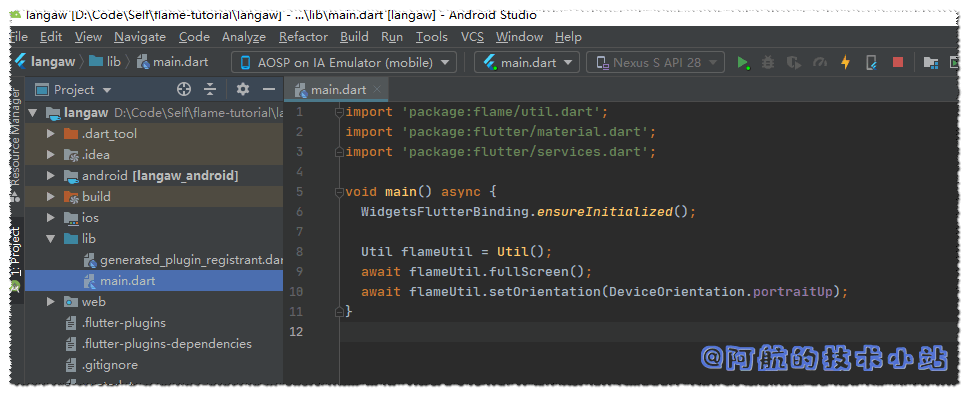The height and width of the screenshot is (395, 969).
Task: Expand the web folder
Action: (51, 302)
